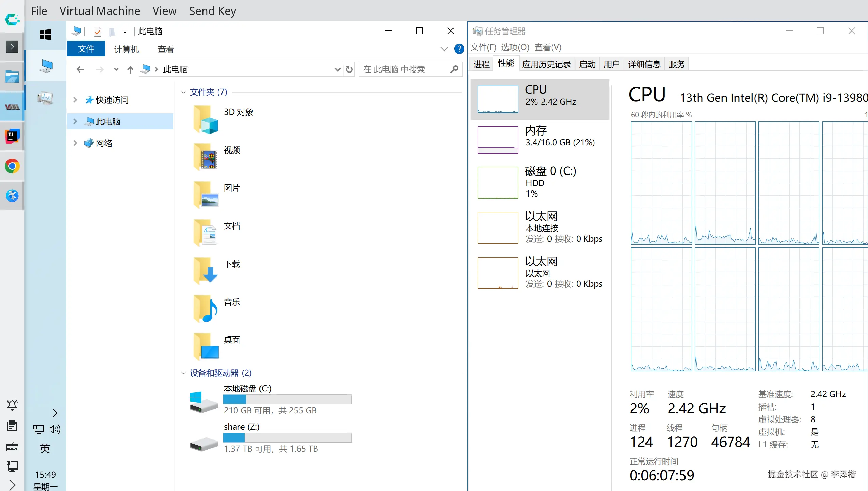868x491 pixels.
Task: Switch to the 详细信息 tab
Action: (x=644, y=64)
